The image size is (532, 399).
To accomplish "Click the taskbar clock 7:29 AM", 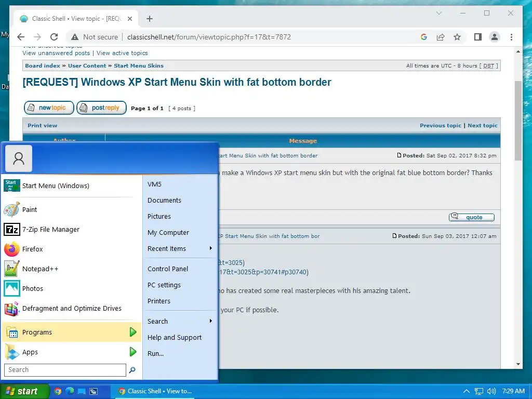I will tap(513, 391).
